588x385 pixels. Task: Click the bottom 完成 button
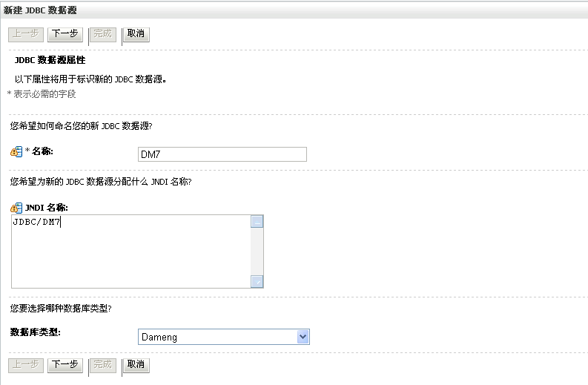click(x=103, y=364)
